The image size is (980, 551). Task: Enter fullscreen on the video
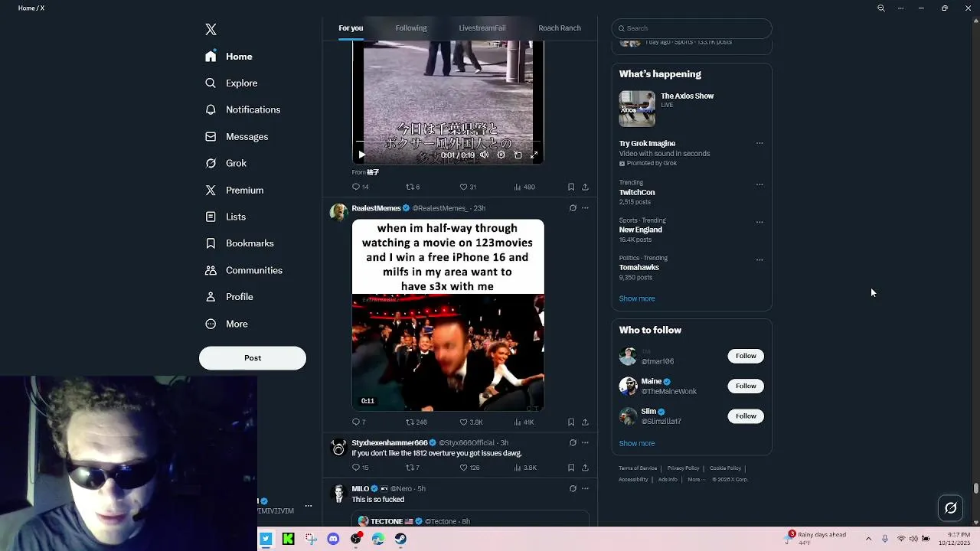[x=534, y=155]
